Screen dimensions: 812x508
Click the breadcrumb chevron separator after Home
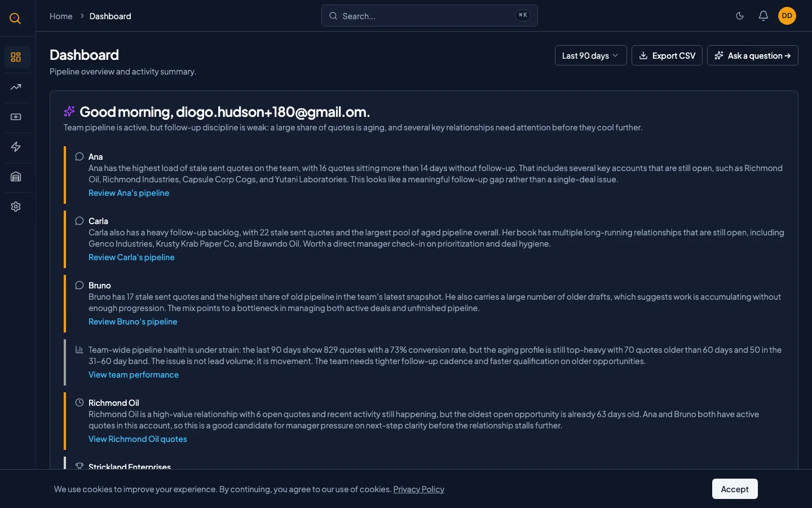tap(82, 16)
